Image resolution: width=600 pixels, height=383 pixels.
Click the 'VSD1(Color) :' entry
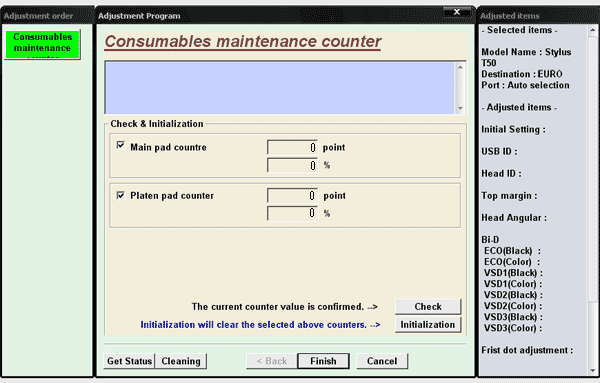pyautogui.click(x=513, y=284)
